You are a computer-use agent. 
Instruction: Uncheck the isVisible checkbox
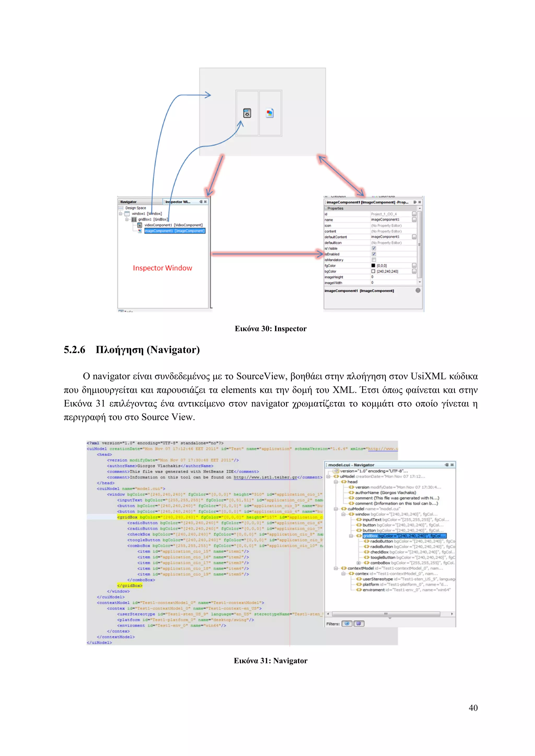tap(374, 248)
